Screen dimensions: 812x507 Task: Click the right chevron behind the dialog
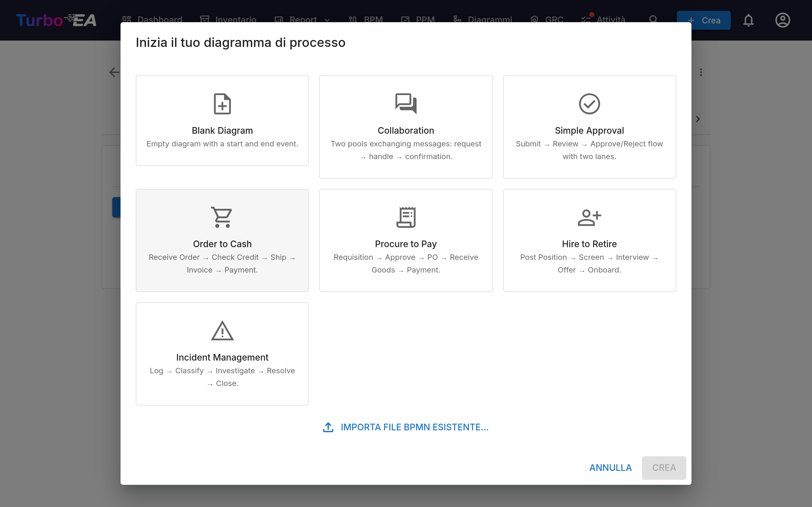698,119
